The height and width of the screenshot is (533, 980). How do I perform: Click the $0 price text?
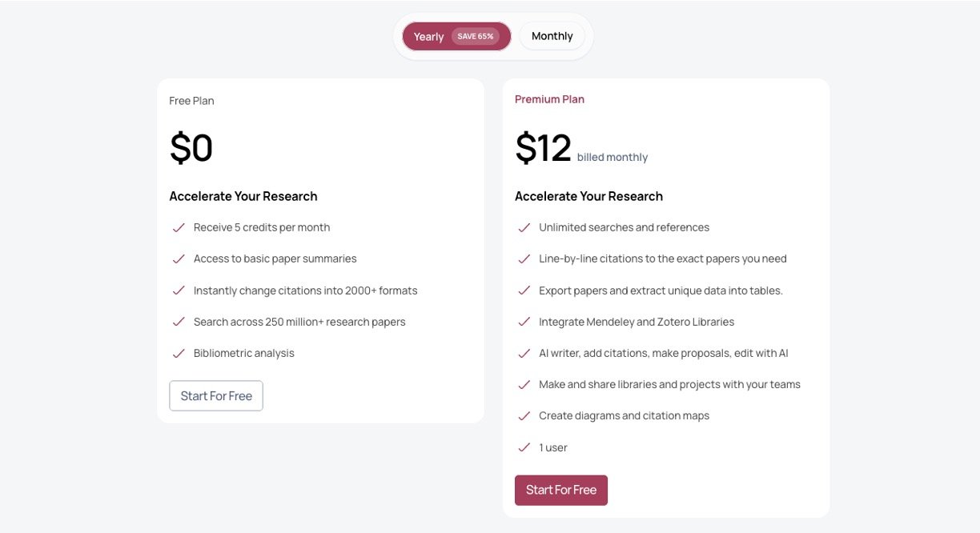click(x=191, y=148)
